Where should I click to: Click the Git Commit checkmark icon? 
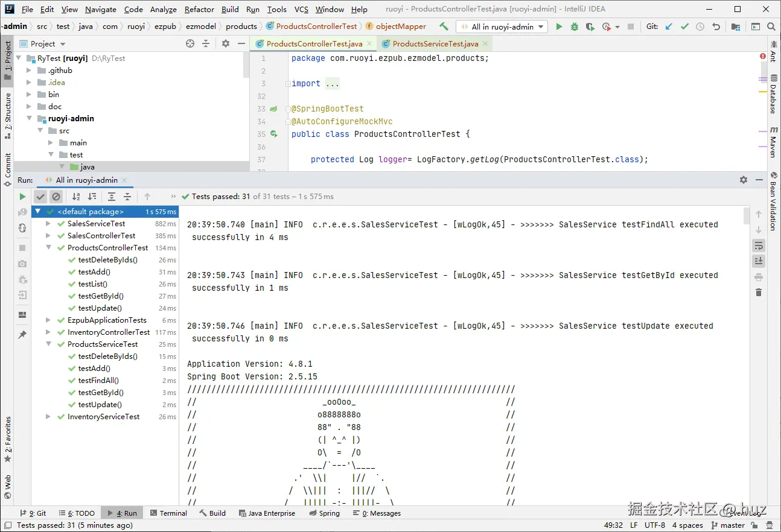pyautogui.click(x=684, y=27)
